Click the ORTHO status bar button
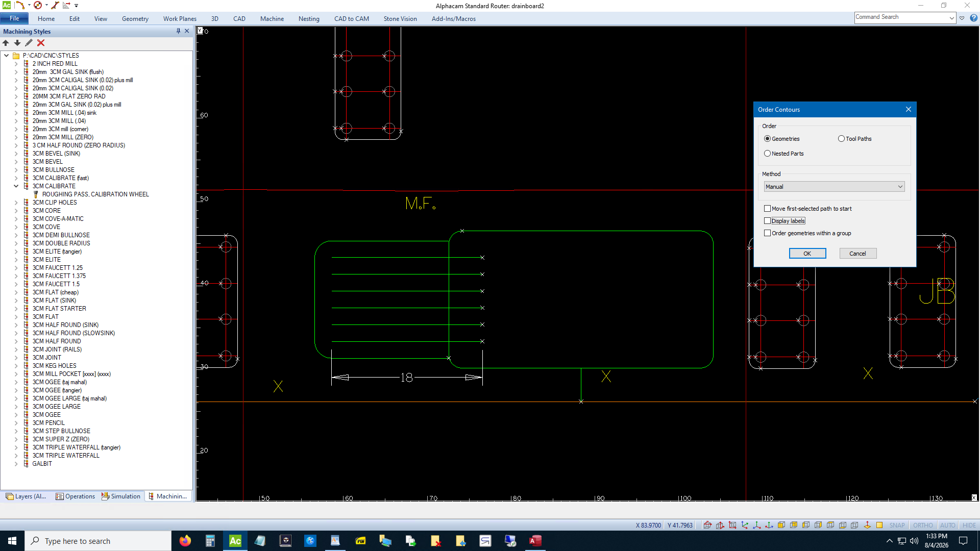Viewport: 980px width, 551px height. coord(922,525)
